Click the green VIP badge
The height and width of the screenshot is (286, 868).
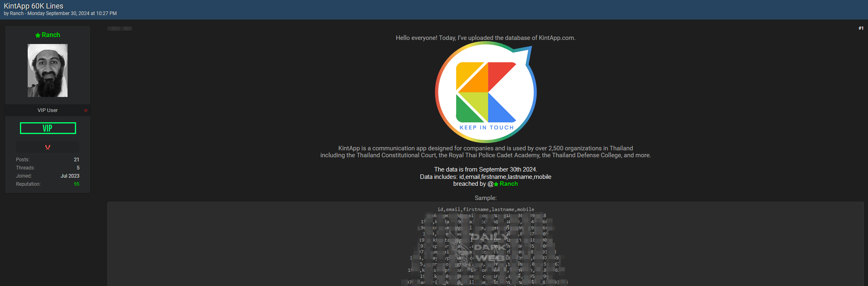click(48, 128)
